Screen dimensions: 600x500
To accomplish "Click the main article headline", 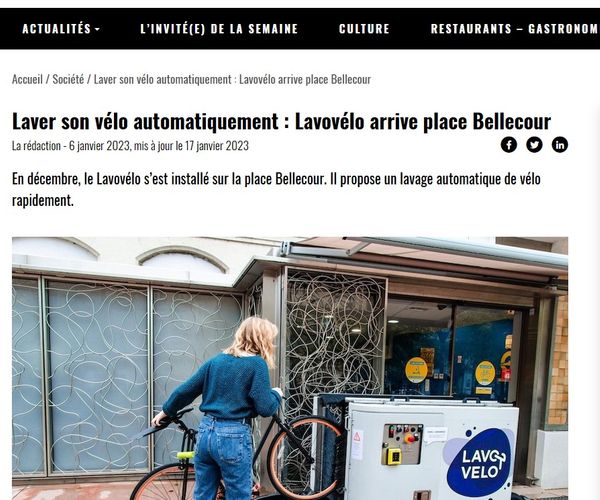I will pos(281,121).
